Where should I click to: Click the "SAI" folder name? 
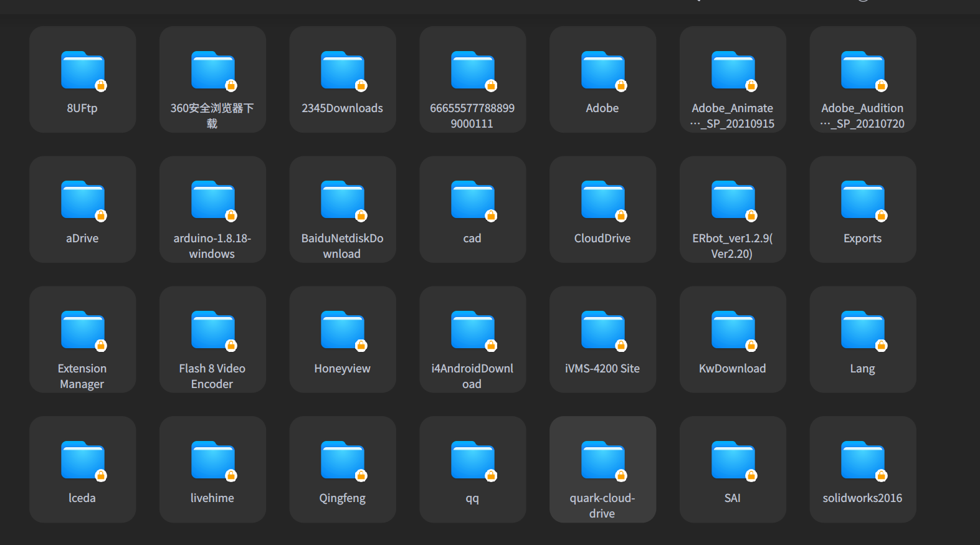[x=733, y=498]
